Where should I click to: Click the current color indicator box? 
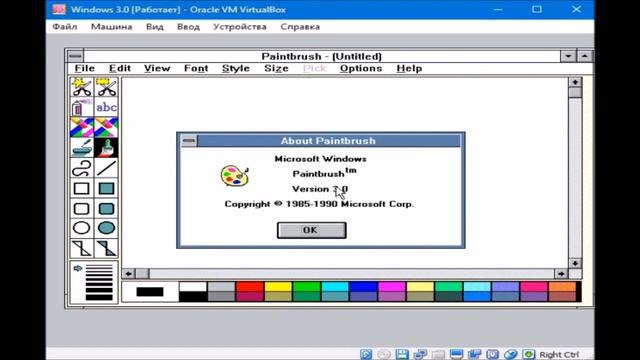tap(150, 292)
